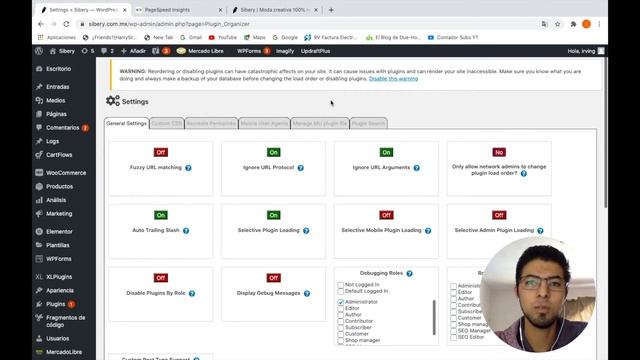Open help for Fuzzy URL matching
This screenshot has width=640, height=360.
tap(188, 168)
